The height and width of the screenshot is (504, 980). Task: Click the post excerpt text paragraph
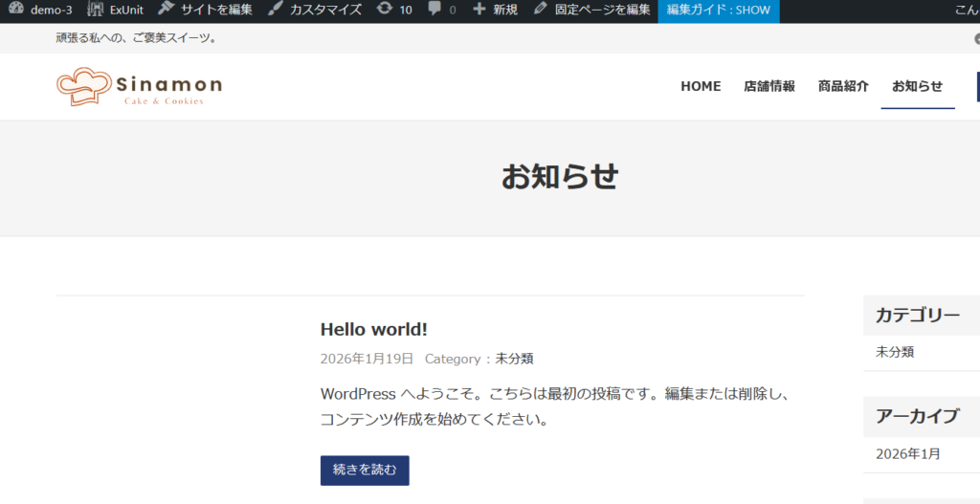tap(555, 406)
